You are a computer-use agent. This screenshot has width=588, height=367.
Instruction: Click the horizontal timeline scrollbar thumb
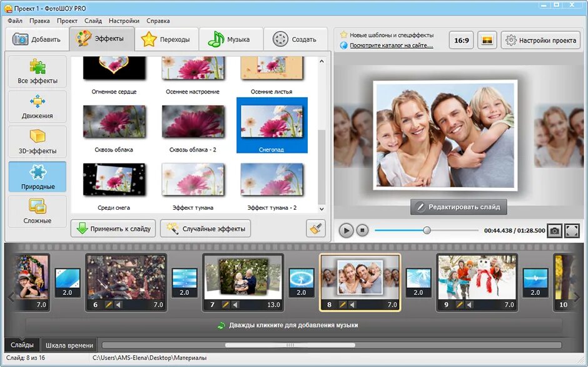(x=290, y=345)
